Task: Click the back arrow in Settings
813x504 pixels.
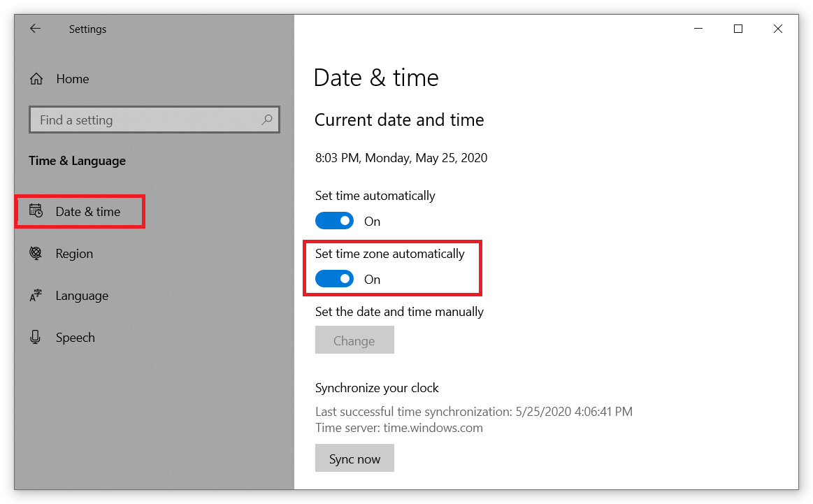Action: pyautogui.click(x=35, y=29)
